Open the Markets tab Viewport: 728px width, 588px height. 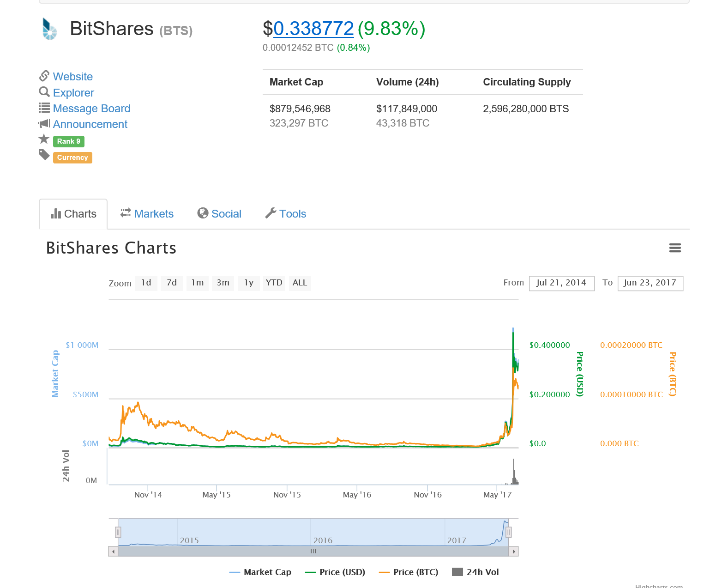coord(147,214)
